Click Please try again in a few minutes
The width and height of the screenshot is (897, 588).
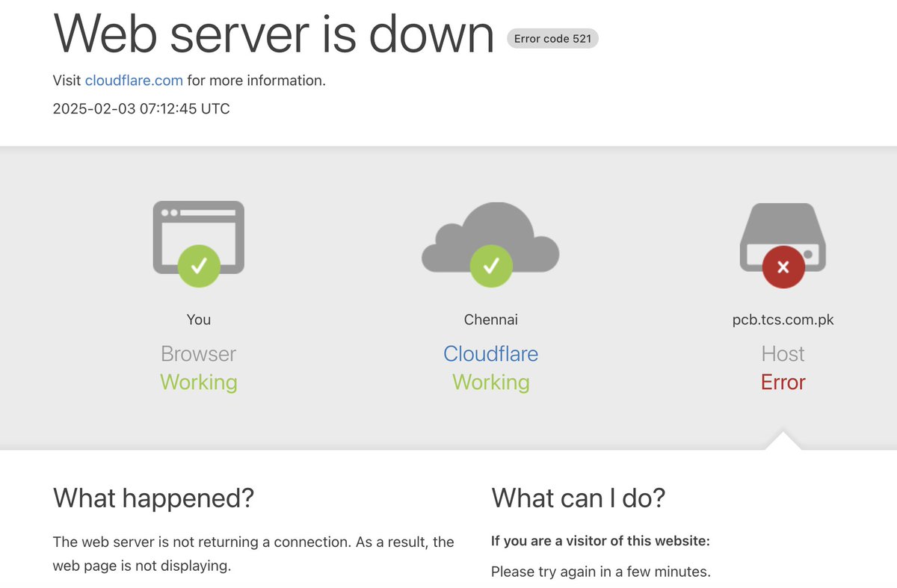[600, 572]
